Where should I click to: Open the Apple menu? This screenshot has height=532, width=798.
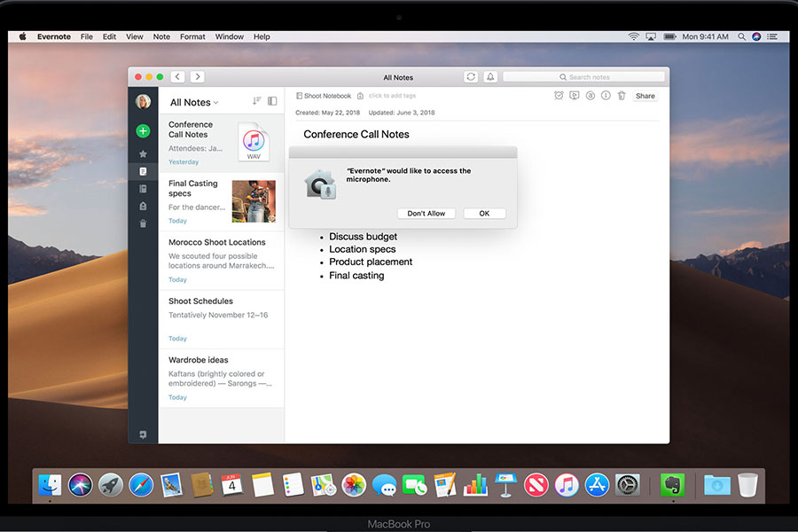[22, 36]
